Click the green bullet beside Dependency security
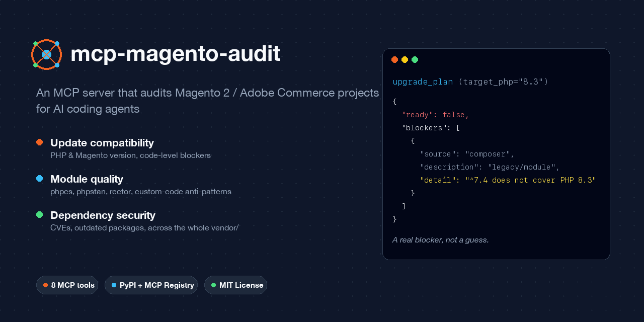 pos(40,215)
